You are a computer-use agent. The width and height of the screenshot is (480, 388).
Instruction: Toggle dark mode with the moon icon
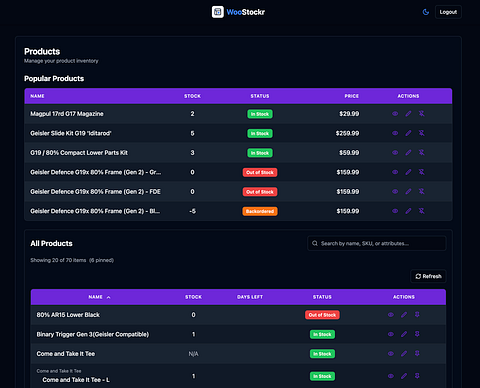426,12
